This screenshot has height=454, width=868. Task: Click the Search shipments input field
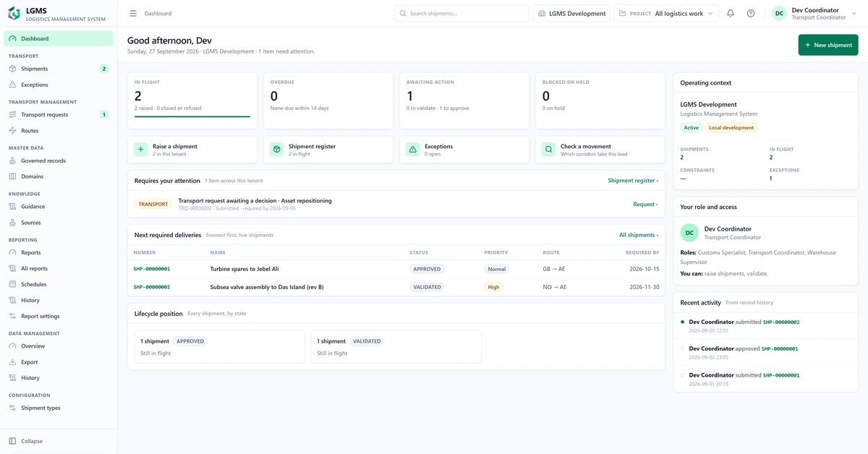pos(461,13)
